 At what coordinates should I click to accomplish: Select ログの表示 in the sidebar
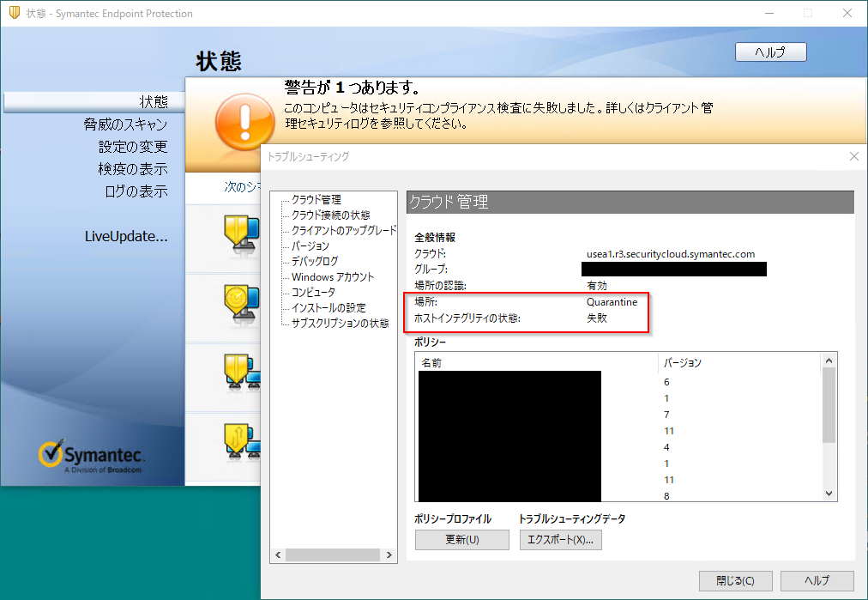(x=136, y=191)
